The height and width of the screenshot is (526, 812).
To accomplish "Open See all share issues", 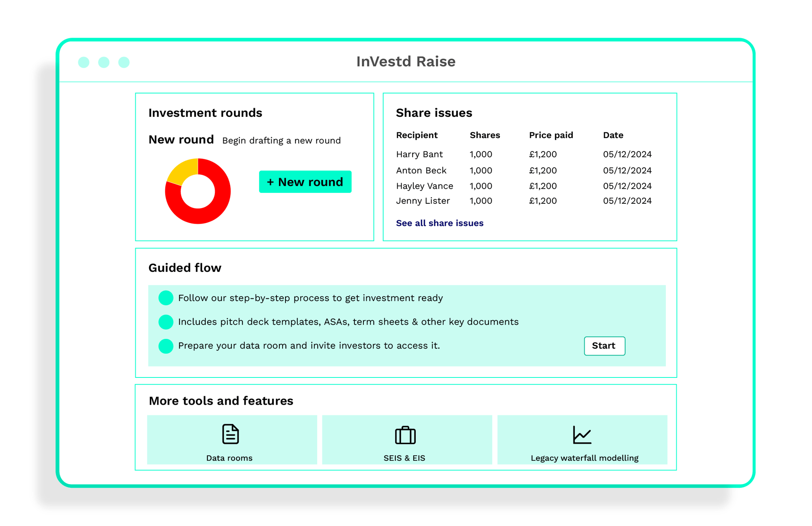I will (440, 223).
